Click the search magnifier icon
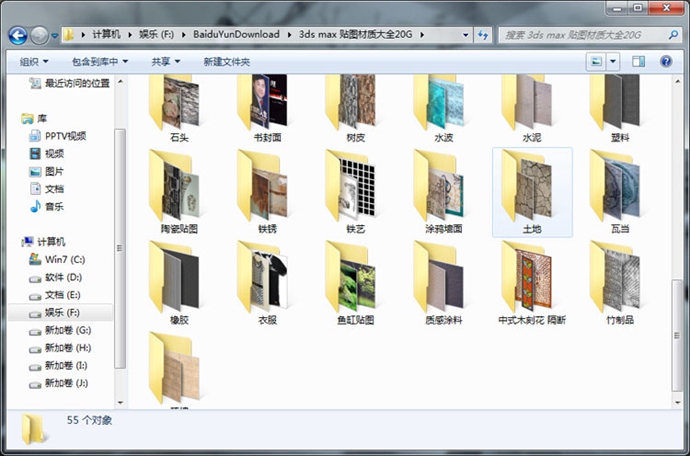 tap(673, 35)
